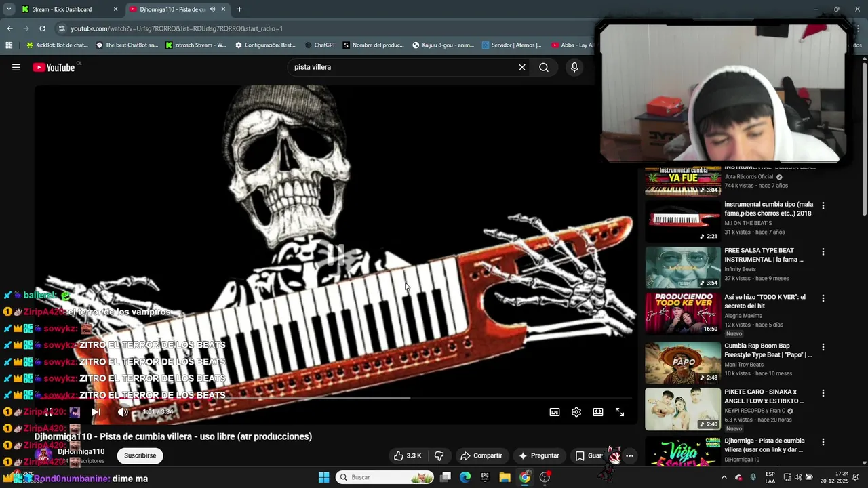
Task: Click the search magnifier button
Action: point(544,67)
